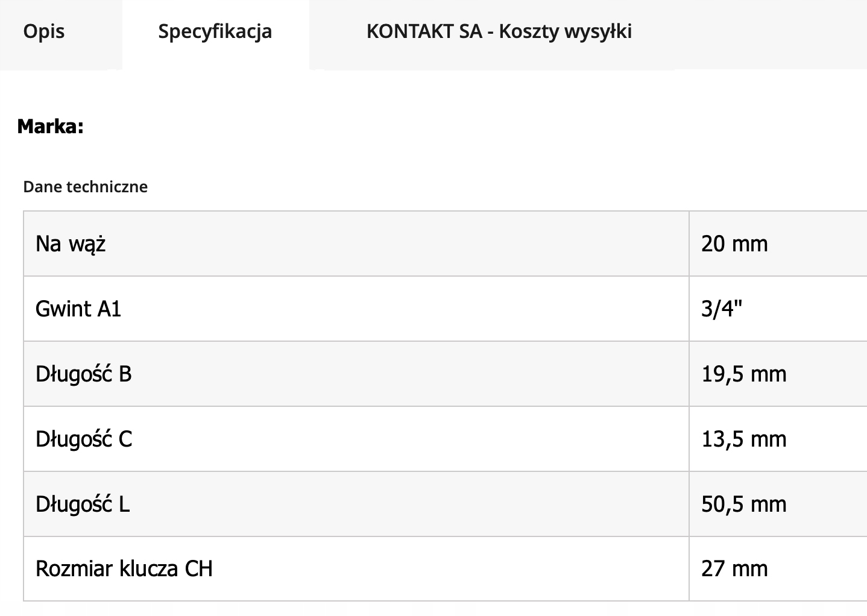This screenshot has width=867, height=616.
Task: Click the Marka: heading
Action: (50, 127)
